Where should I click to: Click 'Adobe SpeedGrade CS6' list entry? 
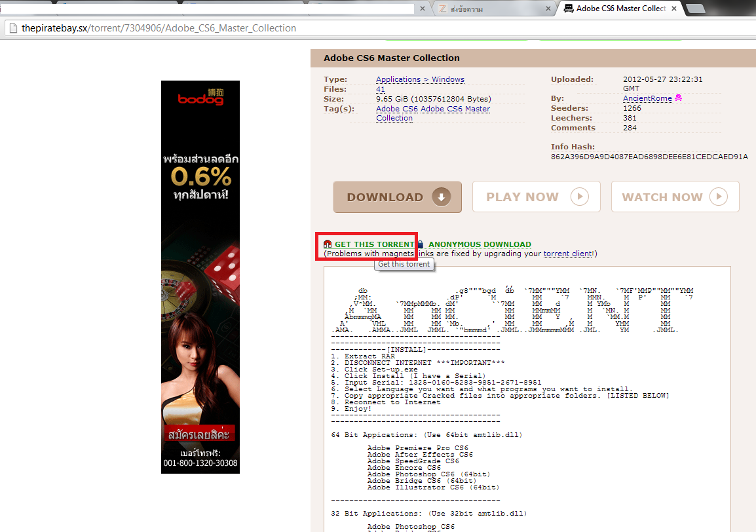point(413,461)
